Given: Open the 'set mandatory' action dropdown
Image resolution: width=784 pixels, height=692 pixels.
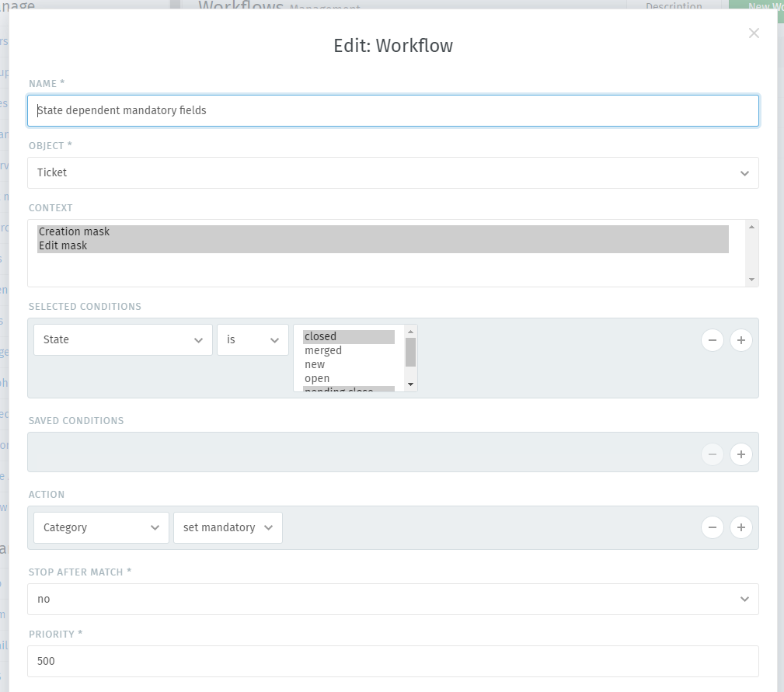Looking at the screenshot, I should click(228, 527).
